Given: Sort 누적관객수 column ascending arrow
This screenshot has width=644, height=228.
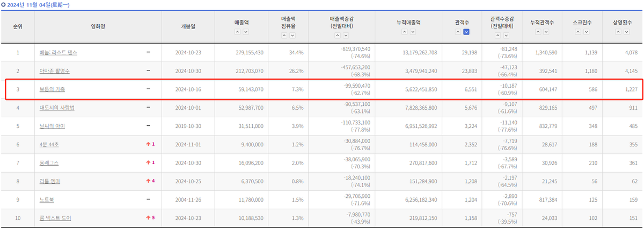Looking at the screenshot, I should (538, 32).
